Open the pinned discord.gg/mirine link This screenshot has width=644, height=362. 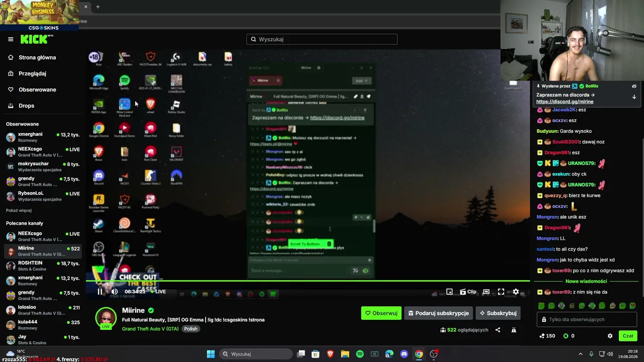565,102
